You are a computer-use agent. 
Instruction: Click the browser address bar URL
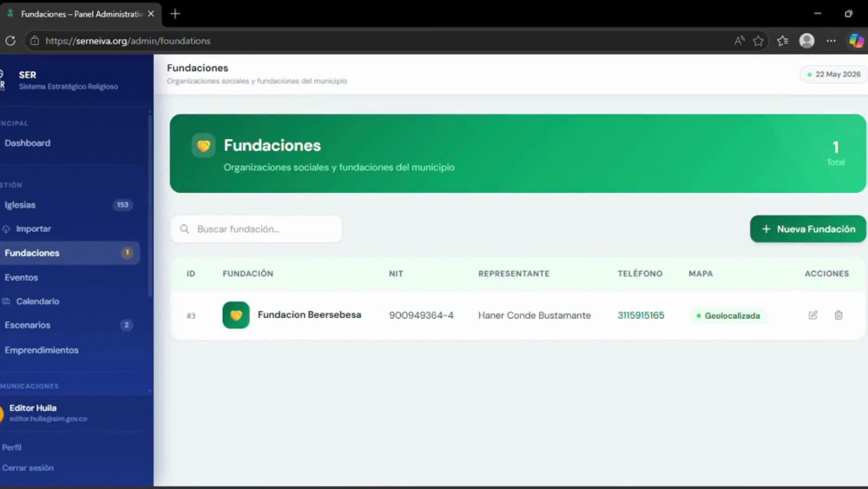[128, 41]
